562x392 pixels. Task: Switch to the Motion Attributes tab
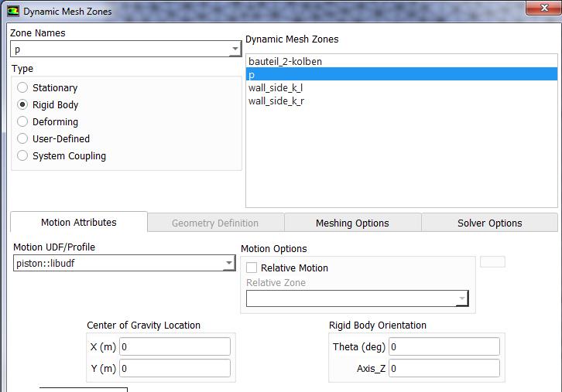point(79,223)
